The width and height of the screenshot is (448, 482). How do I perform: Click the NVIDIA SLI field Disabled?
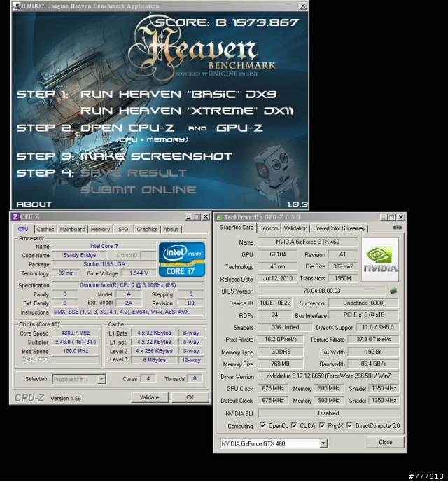328,413
